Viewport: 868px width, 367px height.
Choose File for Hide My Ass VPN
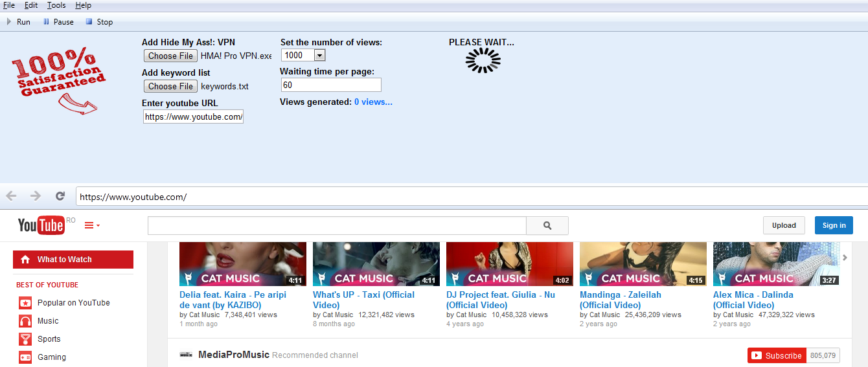(170, 56)
